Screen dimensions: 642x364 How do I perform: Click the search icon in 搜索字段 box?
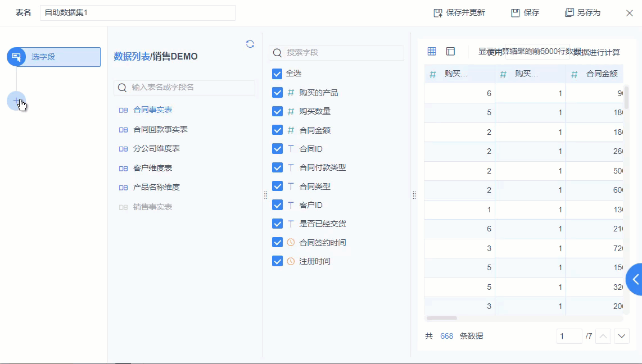pos(277,53)
